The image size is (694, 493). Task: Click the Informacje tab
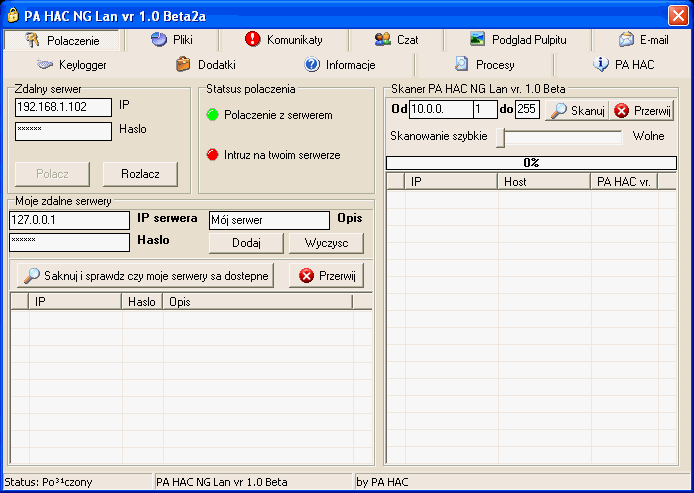coord(340,65)
